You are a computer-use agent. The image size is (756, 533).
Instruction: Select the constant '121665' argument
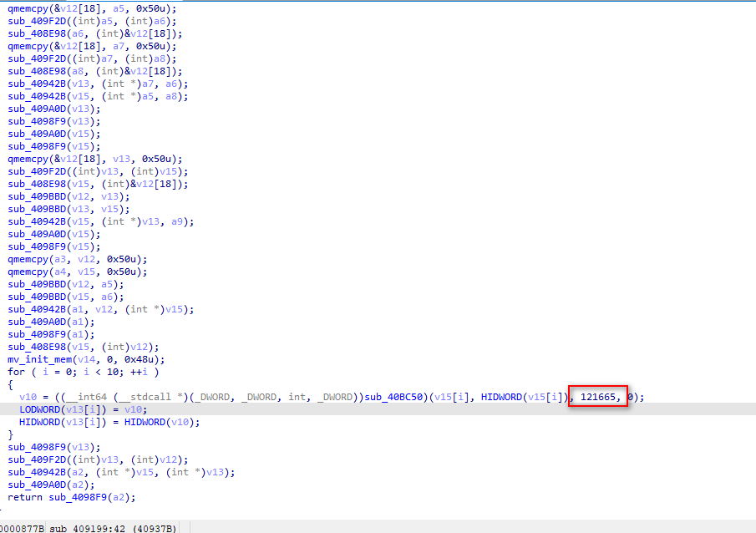(x=598, y=397)
